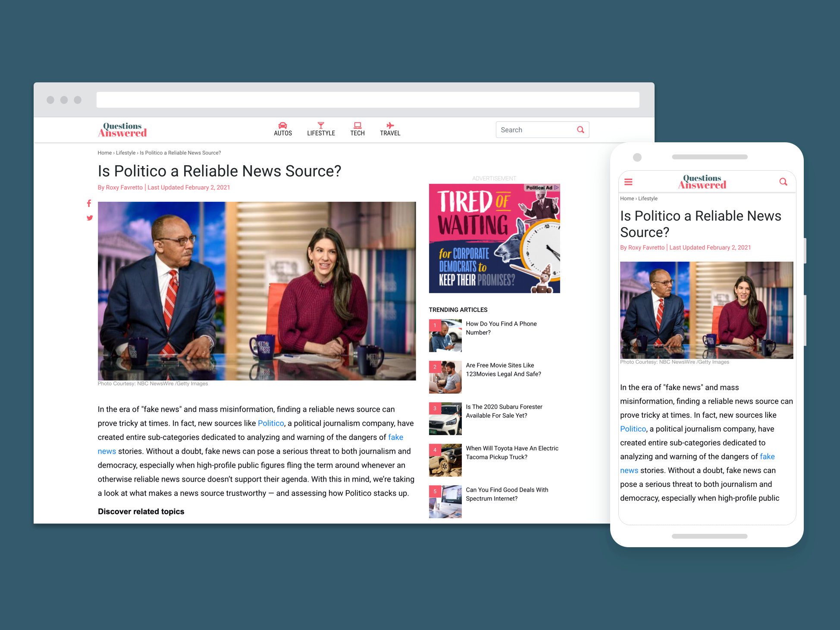Image resolution: width=840 pixels, height=630 pixels.
Task: Click the fake news hyperlink
Action: (395, 437)
